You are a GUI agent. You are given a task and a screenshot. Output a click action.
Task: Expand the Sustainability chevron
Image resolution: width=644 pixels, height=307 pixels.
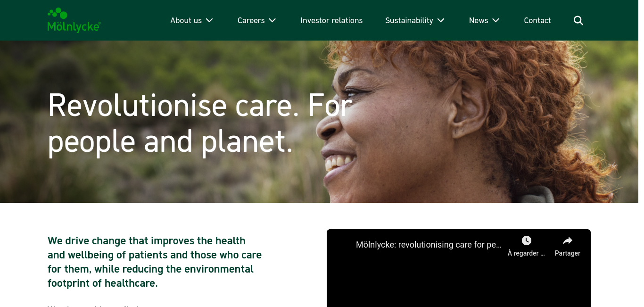441,20
